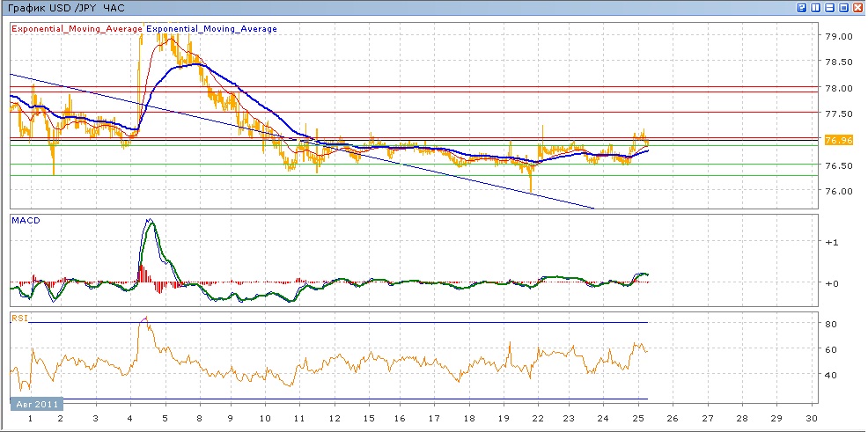Select the blue Exponential_Moving_Average indicator label
The height and width of the screenshot is (432, 868).
pyautogui.click(x=211, y=29)
